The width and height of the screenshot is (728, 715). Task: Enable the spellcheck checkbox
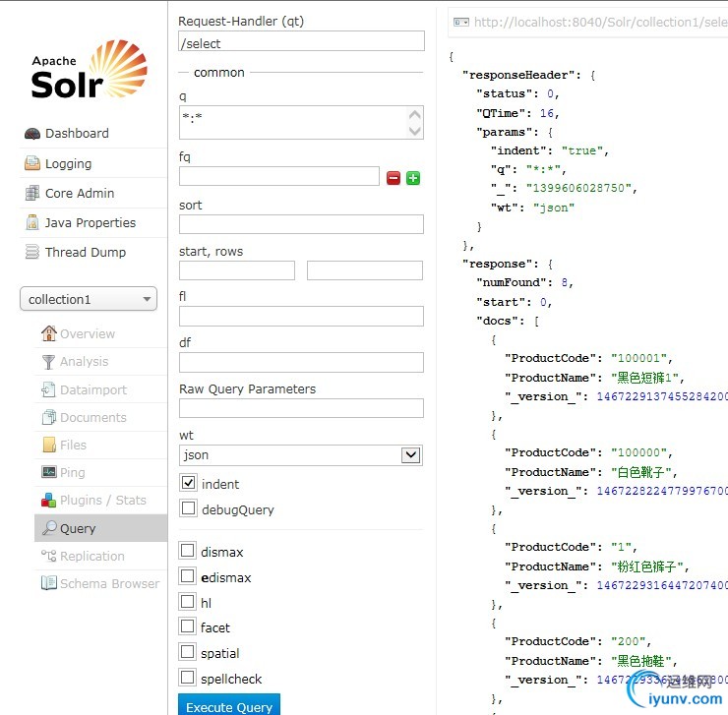[x=188, y=677]
